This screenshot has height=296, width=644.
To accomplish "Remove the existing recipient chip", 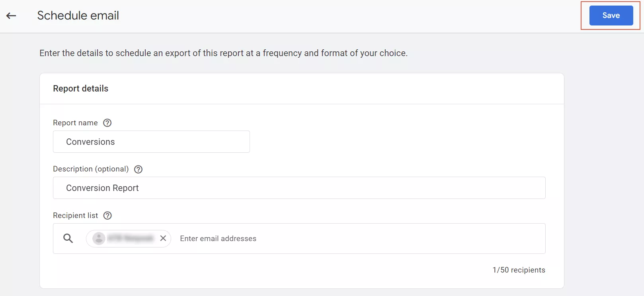I will pos(163,238).
